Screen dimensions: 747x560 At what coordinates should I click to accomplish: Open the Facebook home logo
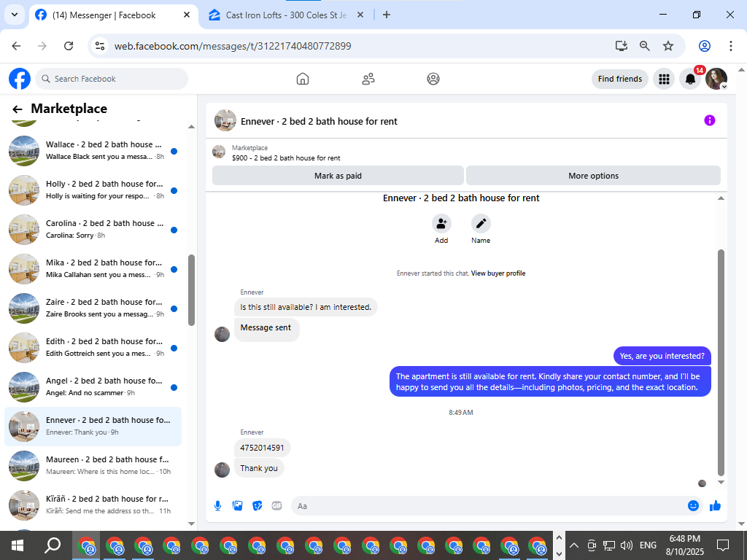click(20, 79)
